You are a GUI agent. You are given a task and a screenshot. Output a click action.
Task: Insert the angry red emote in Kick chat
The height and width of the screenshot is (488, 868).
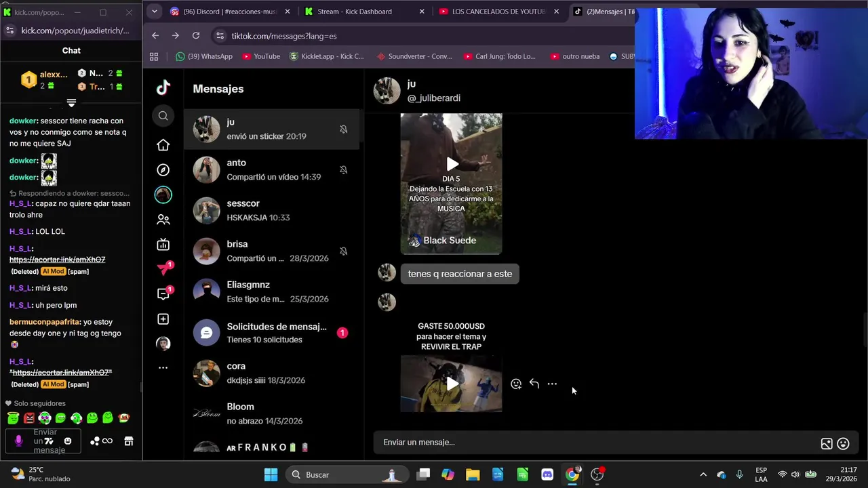pos(29,418)
